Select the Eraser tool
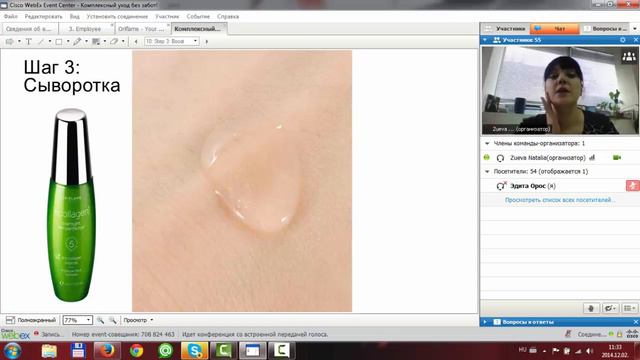Image resolution: width=640 pixels, height=360 pixels. pyautogui.click(x=114, y=41)
